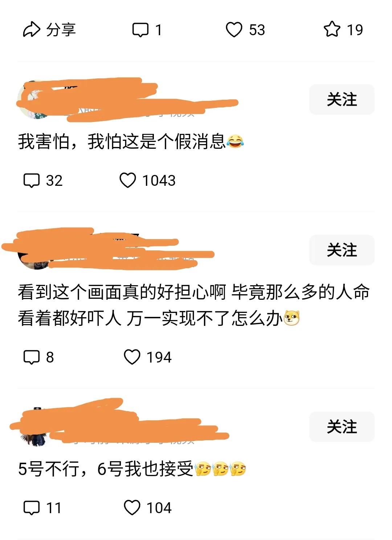The height and width of the screenshot is (540, 392).
Task: Tap the share arrow icon
Action: [32, 30]
